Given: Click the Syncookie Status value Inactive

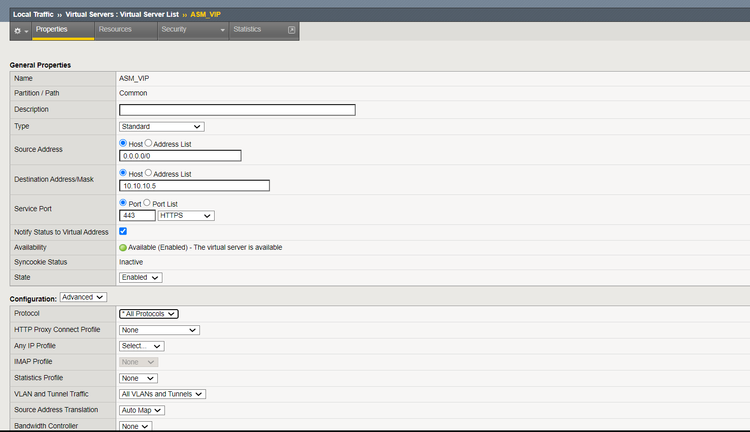Looking at the screenshot, I should (131, 262).
